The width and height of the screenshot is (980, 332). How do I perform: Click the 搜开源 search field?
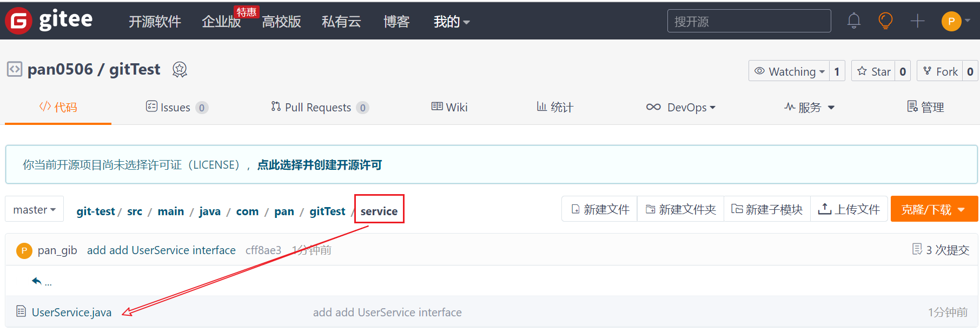[749, 21]
